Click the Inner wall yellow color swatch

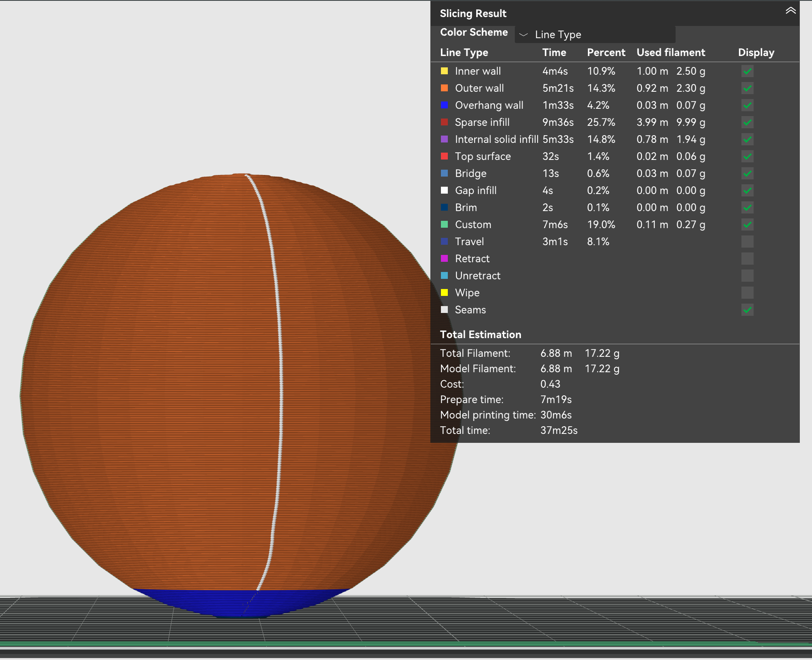tap(445, 71)
